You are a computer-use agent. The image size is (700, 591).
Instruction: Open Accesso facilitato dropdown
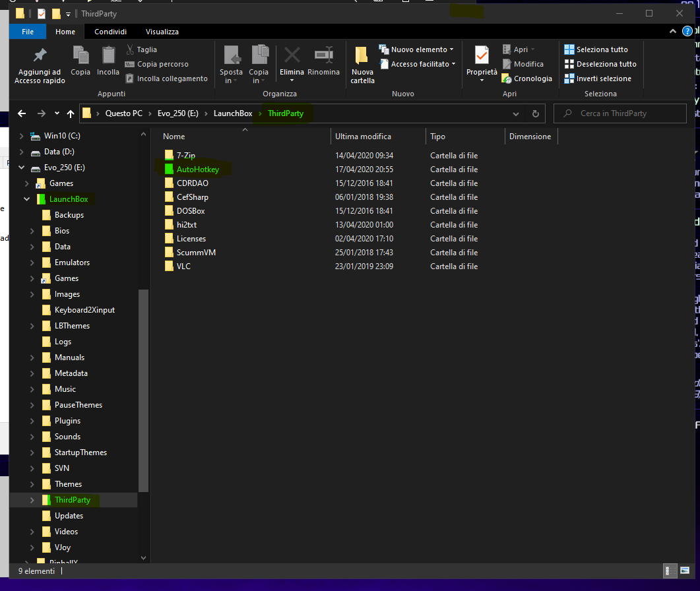418,64
